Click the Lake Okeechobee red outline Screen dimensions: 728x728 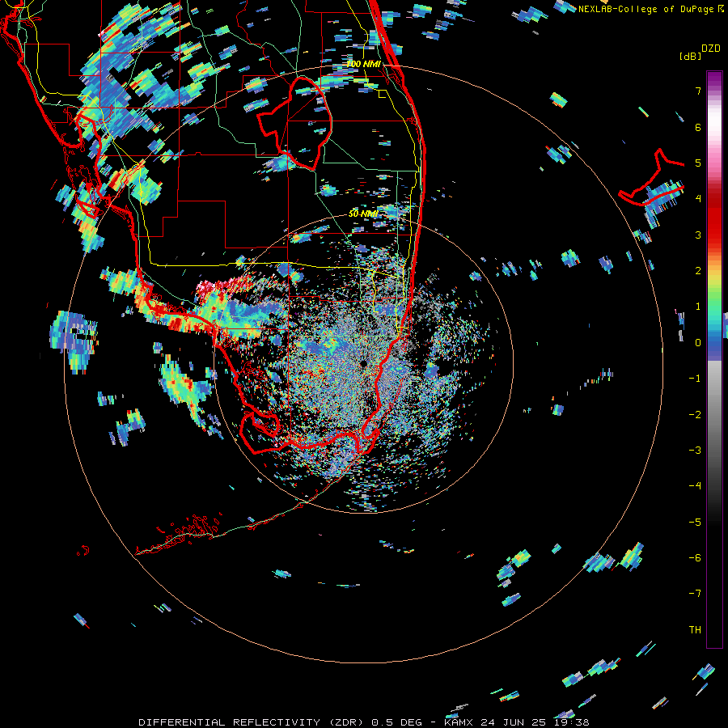(x=294, y=123)
